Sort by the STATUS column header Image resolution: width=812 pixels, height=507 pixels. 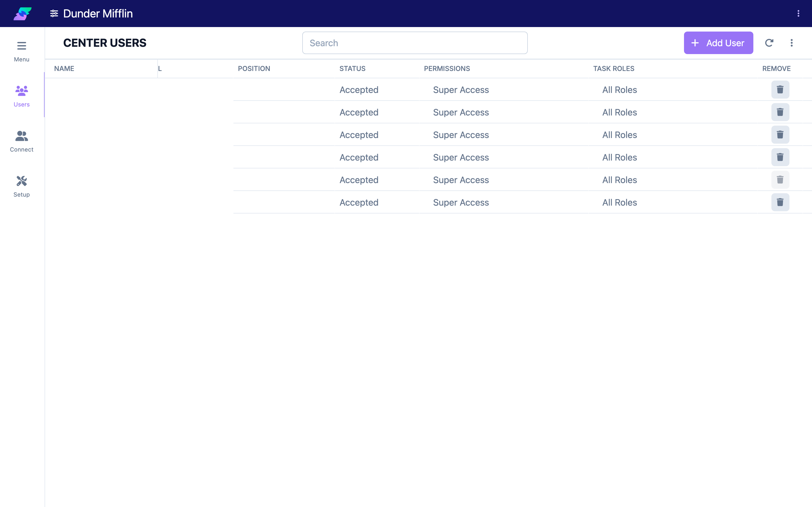tap(352, 68)
